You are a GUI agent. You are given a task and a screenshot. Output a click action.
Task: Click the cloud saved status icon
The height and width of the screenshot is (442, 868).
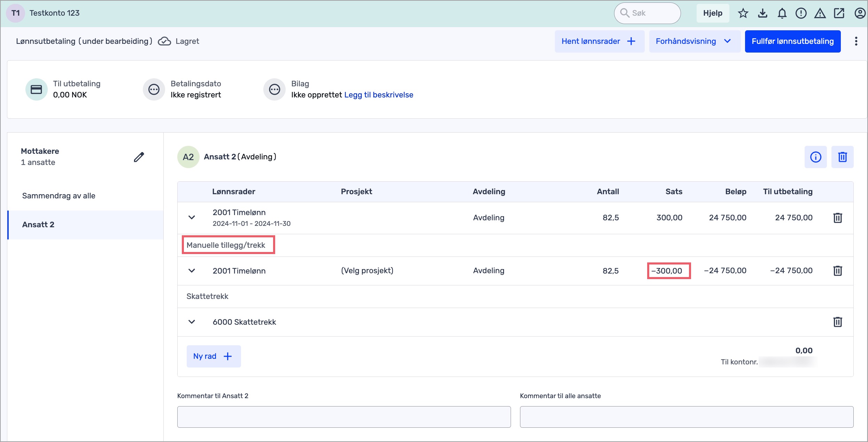coord(164,41)
